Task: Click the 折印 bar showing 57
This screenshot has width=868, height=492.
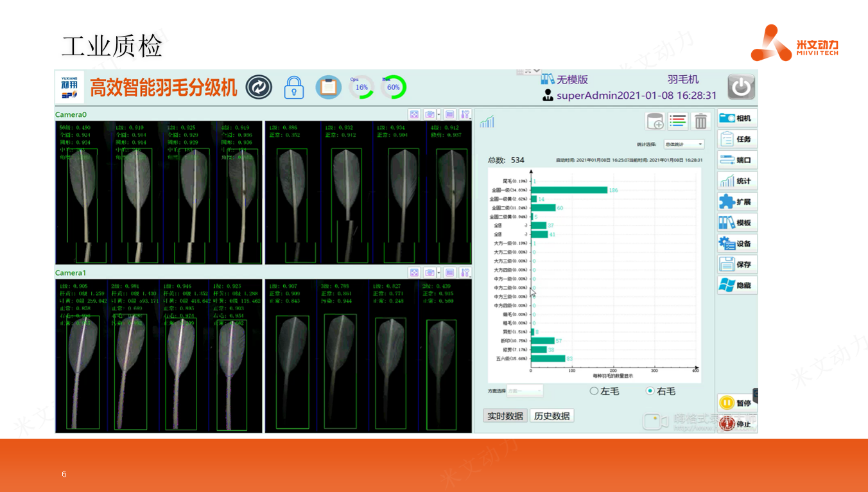Action: click(x=543, y=340)
